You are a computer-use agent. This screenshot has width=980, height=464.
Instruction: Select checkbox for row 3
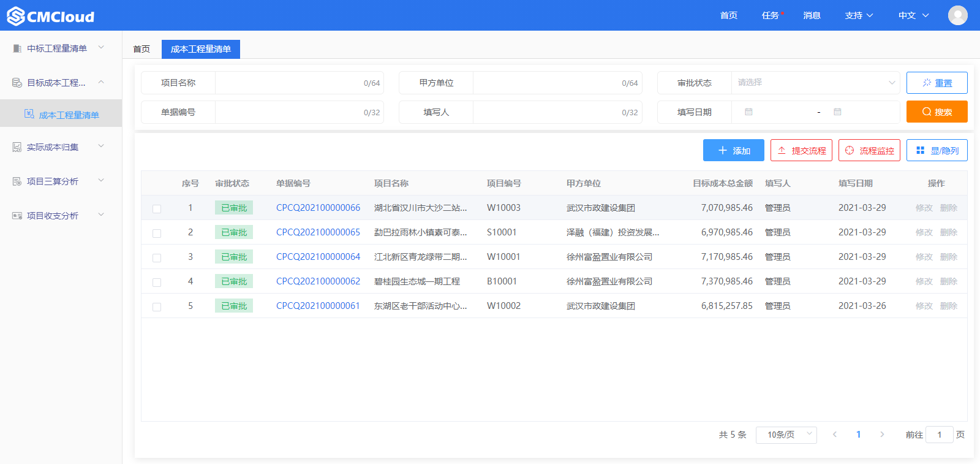(x=157, y=257)
